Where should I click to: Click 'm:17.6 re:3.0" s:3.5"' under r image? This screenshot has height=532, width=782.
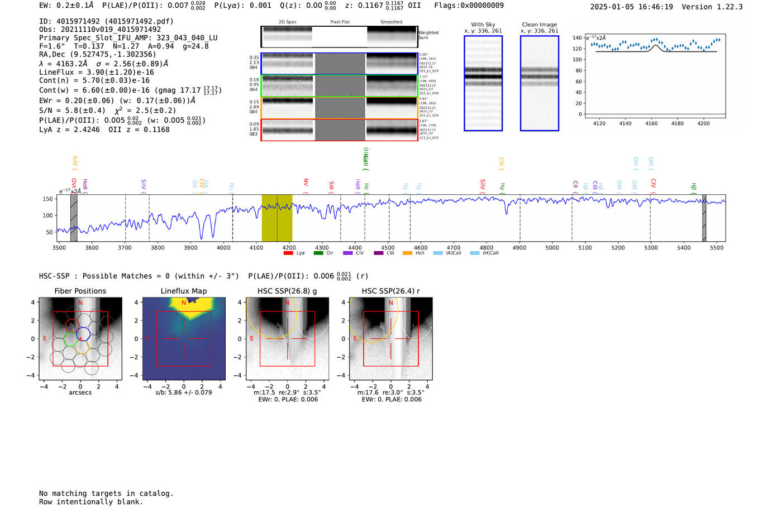[391, 392]
